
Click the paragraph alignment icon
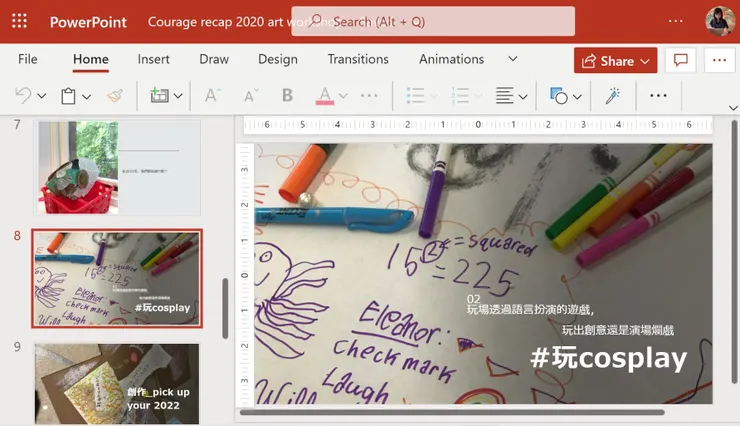click(x=505, y=96)
